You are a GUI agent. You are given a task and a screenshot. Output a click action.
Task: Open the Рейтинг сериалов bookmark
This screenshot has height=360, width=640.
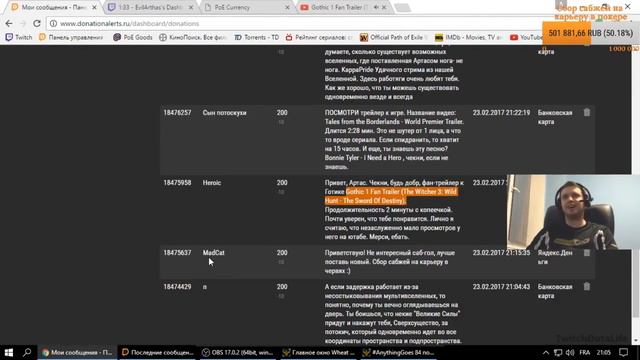pos(319,37)
